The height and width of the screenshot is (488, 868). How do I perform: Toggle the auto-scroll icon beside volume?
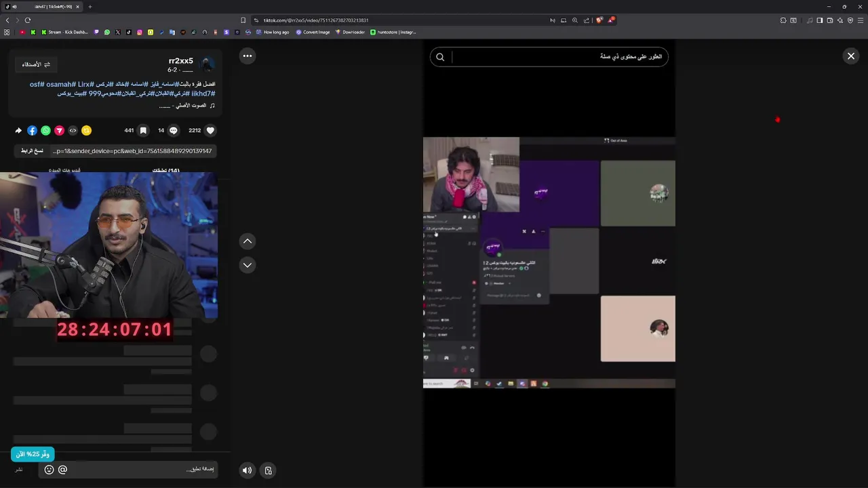coord(269,470)
